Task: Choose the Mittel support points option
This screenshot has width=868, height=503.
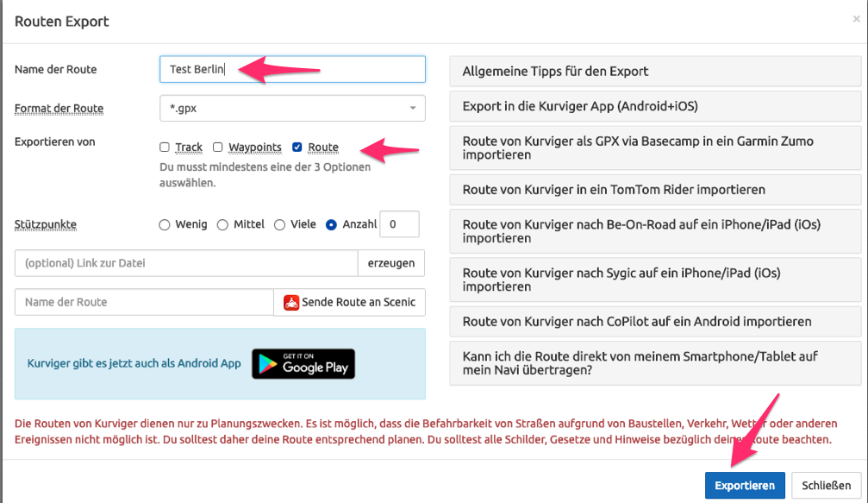Action: [222, 224]
